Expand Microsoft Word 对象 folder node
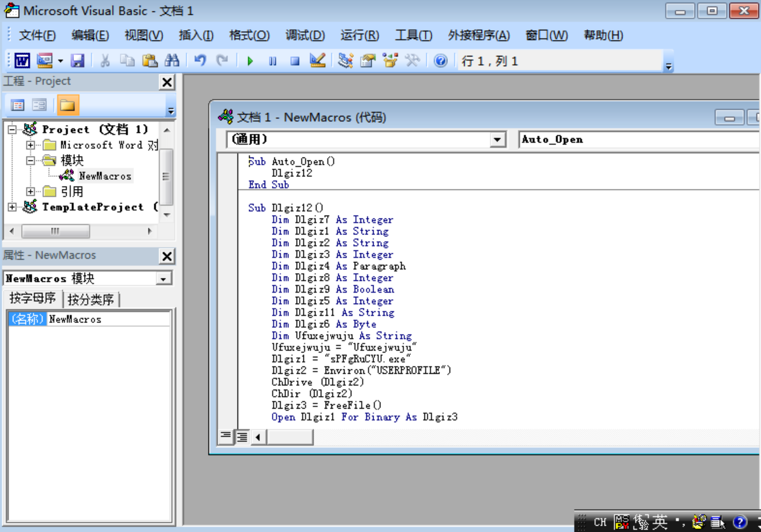 [31, 145]
